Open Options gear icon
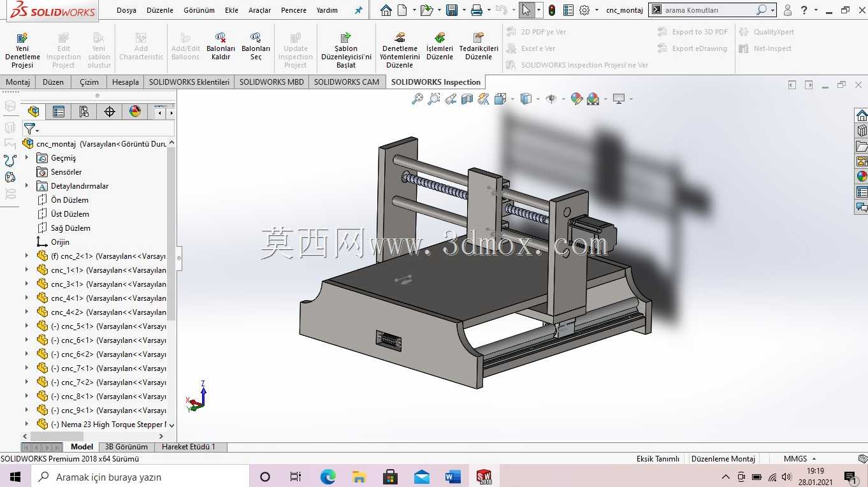 [x=584, y=10]
